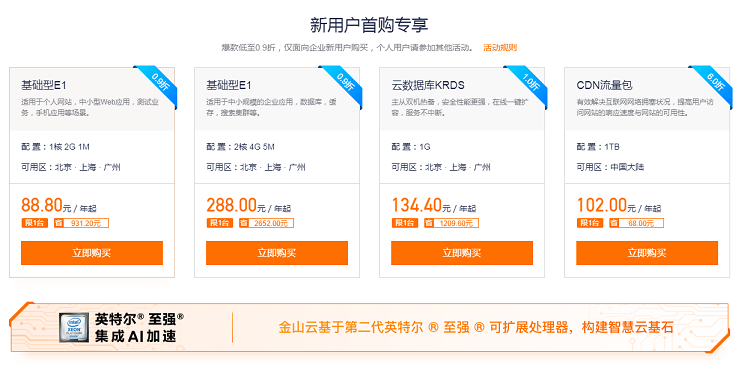Buy the 1核 2G 1M 基础型E1 plan
Image resolution: width=750 pixels, height=378 pixels.
click(92, 253)
